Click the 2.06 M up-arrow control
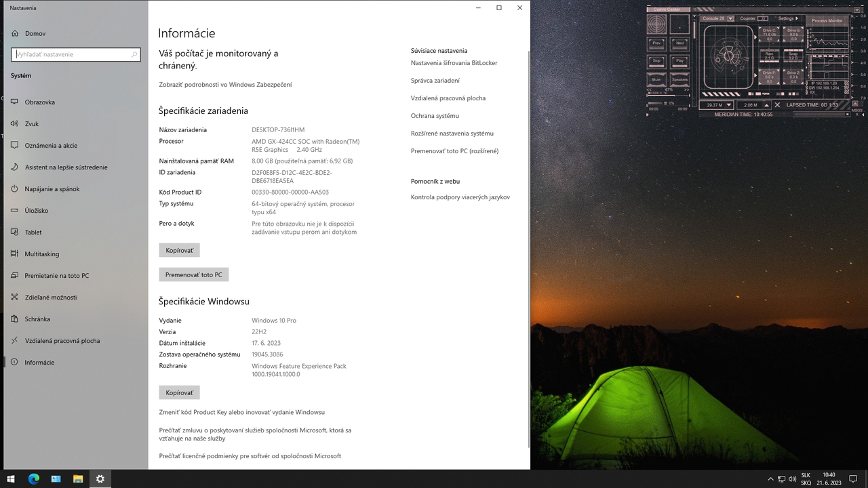 [x=767, y=105]
